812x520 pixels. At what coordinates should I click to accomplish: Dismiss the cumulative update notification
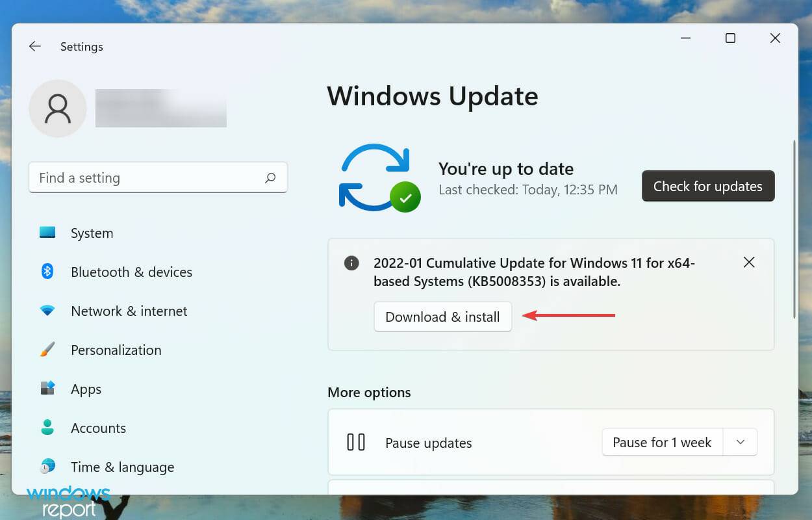749,262
